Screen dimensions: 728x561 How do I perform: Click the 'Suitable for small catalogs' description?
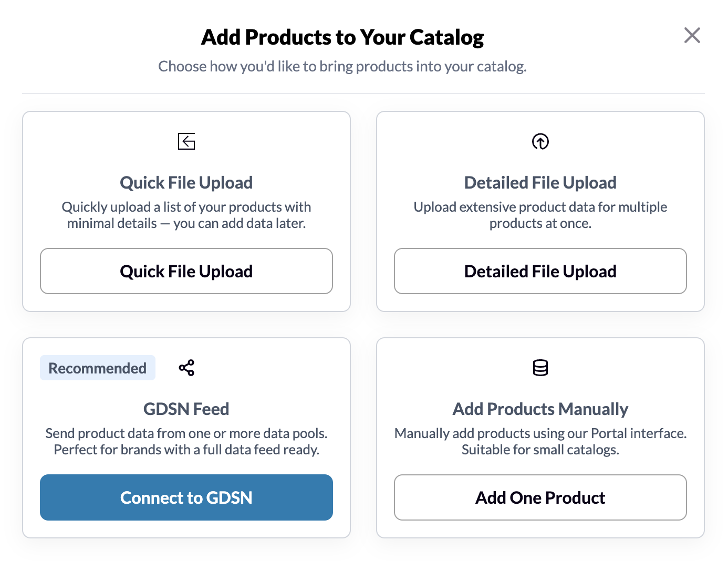540,442
